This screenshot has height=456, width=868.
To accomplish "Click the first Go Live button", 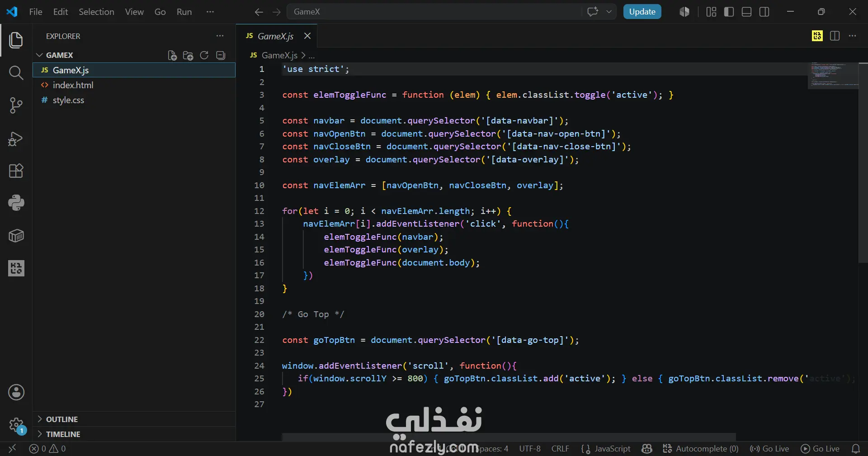I will coord(769,448).
